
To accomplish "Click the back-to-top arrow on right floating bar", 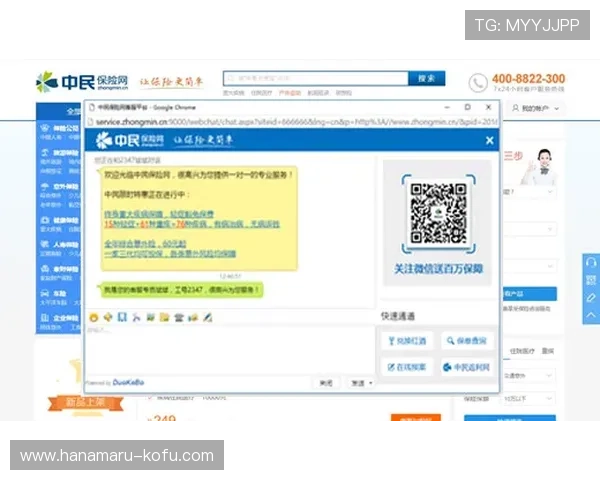I will point(591,315).
